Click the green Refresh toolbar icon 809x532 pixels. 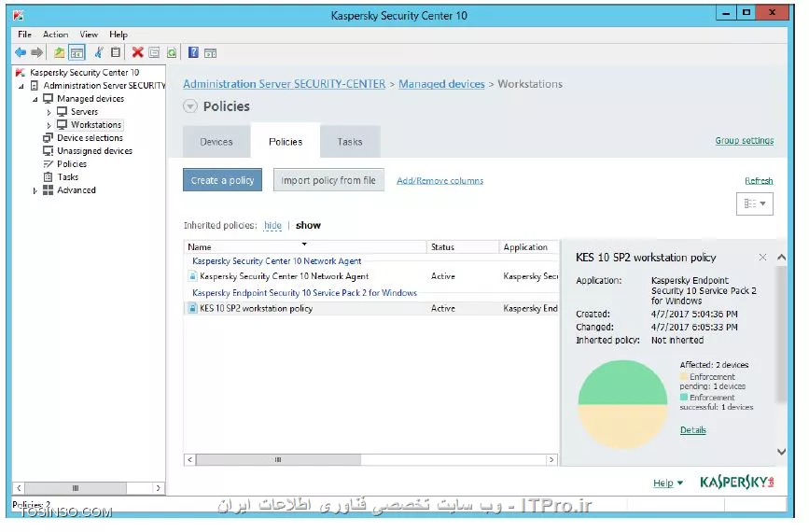pos(172,52)
